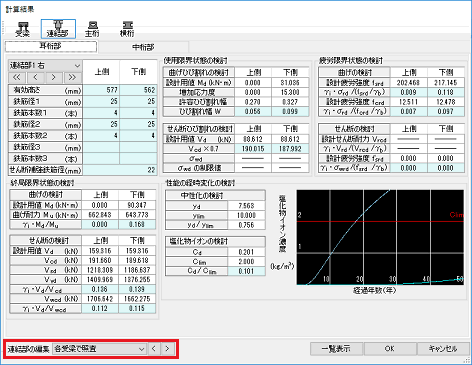Click the 曲げ耐力 Mu value 662.843

100,215
